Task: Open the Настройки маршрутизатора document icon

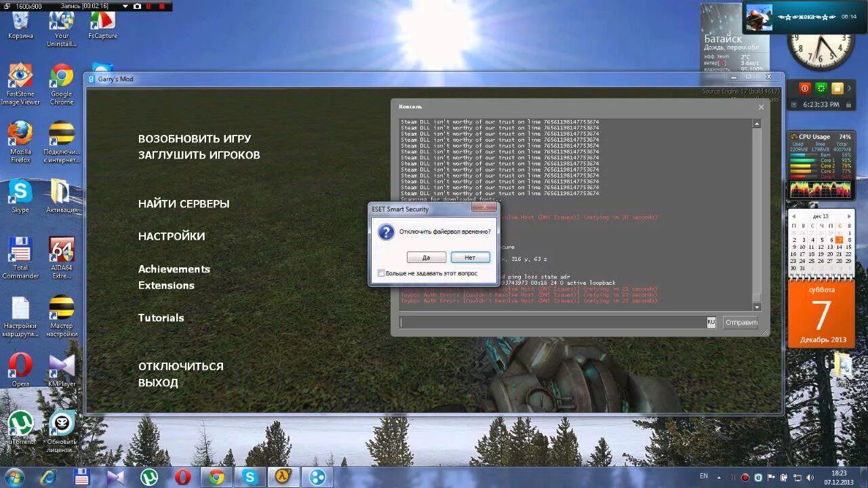Action: point(20,317)
